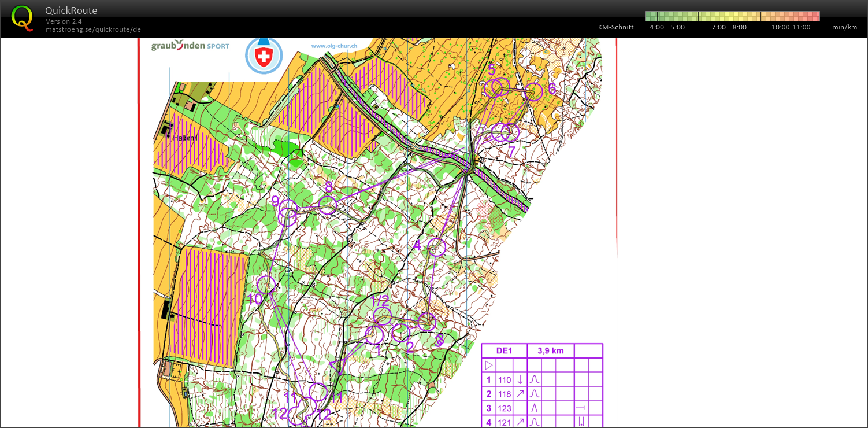Click the graubünden SPORT logo

tap(190, 46)
